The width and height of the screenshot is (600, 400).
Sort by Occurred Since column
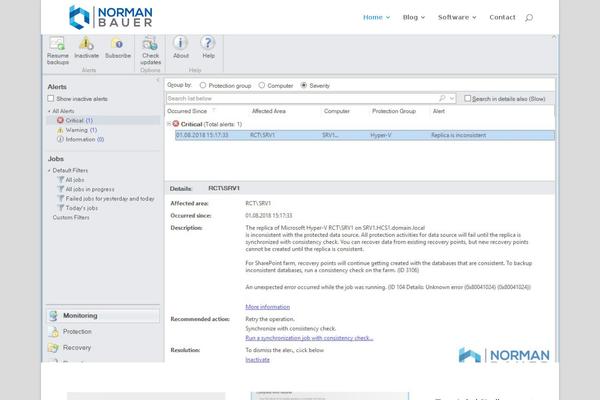(x=187, y=111)
